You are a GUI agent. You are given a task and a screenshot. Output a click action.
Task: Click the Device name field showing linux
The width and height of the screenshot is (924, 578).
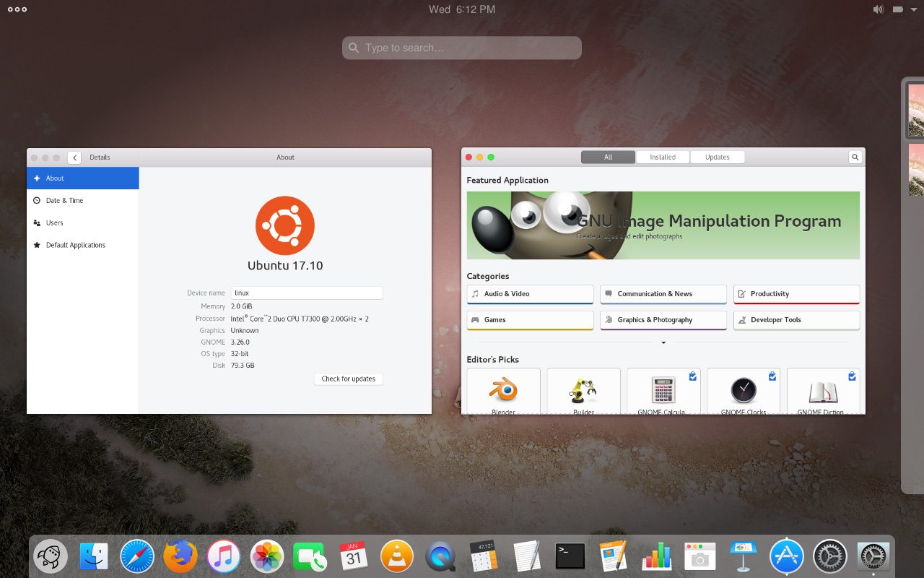(x=307, y=293)
